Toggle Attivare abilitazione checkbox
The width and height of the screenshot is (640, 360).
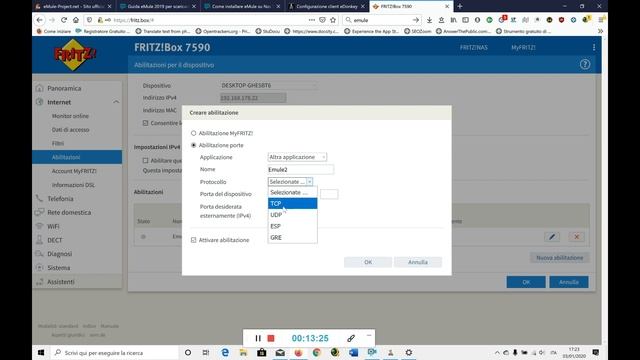pyautogui.click(x=193, y=240)
